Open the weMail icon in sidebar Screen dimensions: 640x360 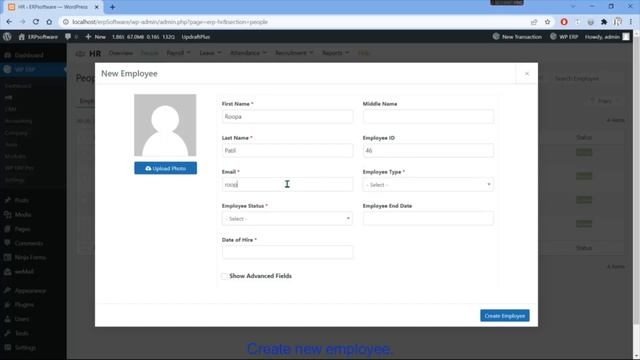[x=7, y=271]
